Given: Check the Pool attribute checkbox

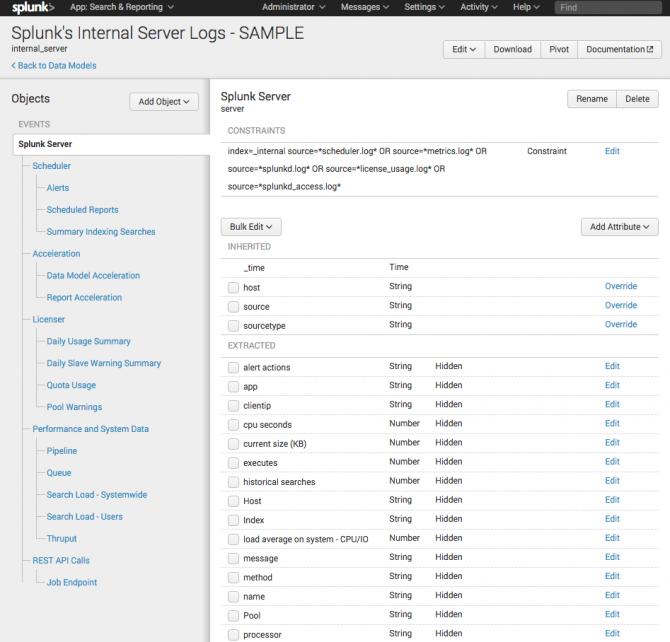Looking at the screenshot, I should [233, 616].
